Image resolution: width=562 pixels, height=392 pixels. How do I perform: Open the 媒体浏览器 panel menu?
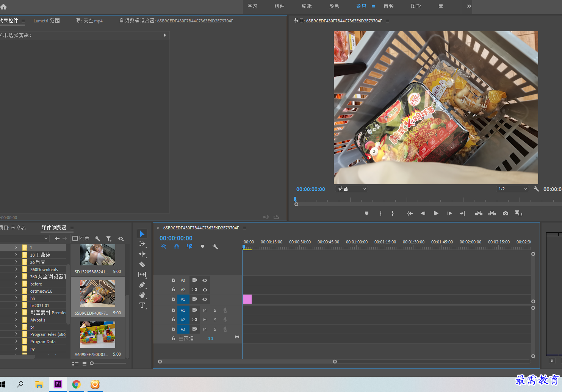(72, 228)
